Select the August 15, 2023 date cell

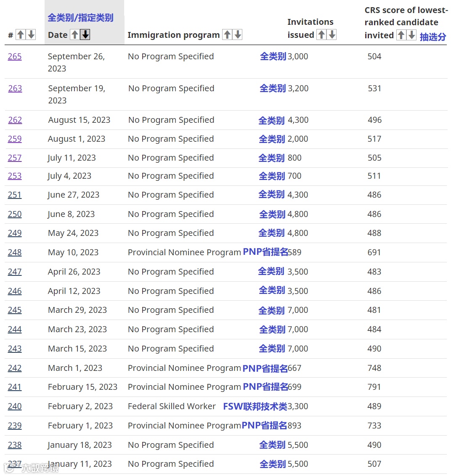coord(79,120)
